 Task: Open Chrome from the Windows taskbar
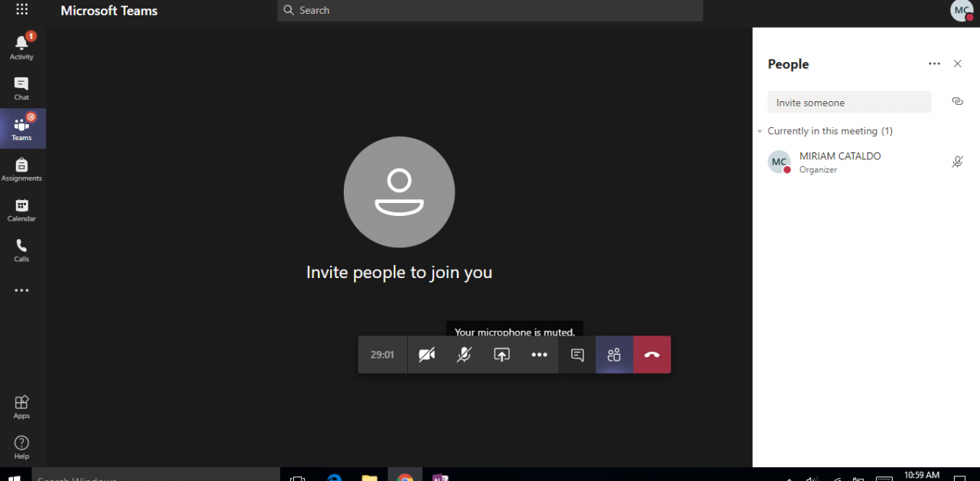pyautogui.click(x=406, y=476)
